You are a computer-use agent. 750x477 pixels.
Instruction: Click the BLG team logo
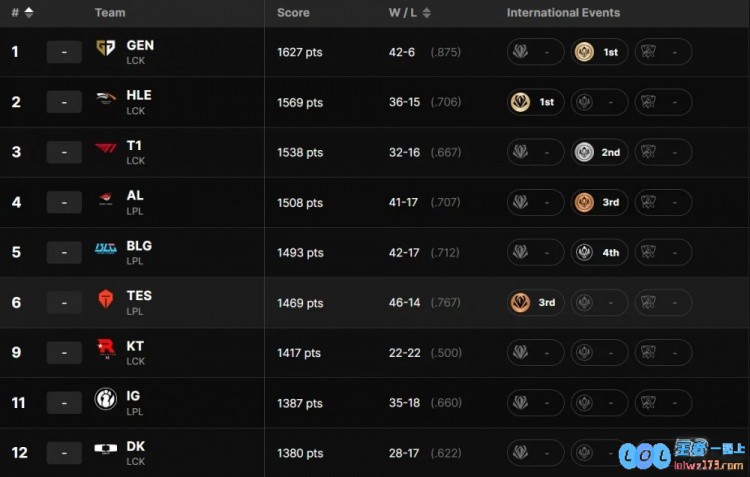[x=105, y=249]
